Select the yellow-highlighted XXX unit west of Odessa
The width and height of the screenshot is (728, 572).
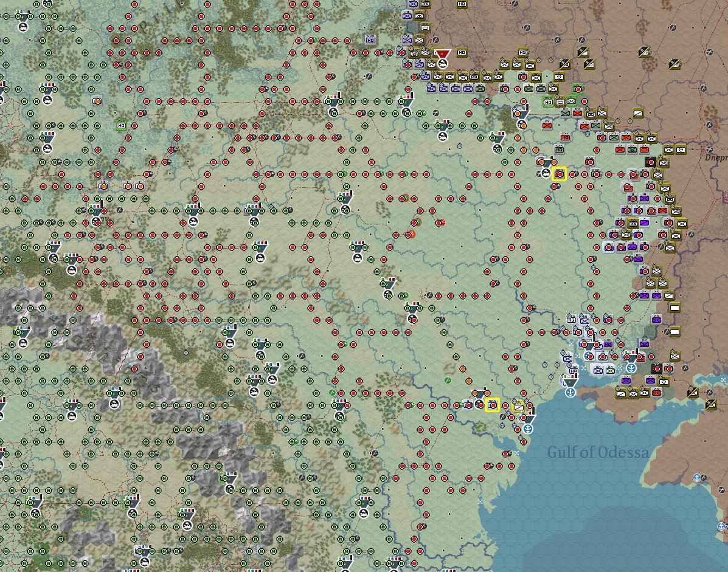[492, 405]
